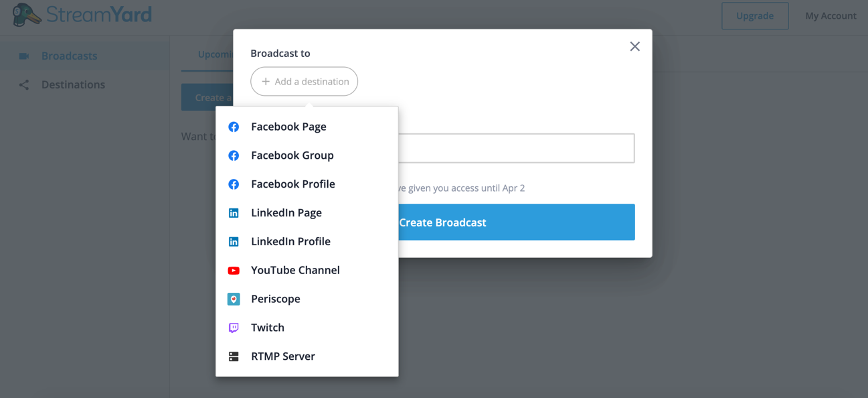This screenshot has height=398, width=868.
Task: Click the Upgrade button
Action: pos(755,15)
